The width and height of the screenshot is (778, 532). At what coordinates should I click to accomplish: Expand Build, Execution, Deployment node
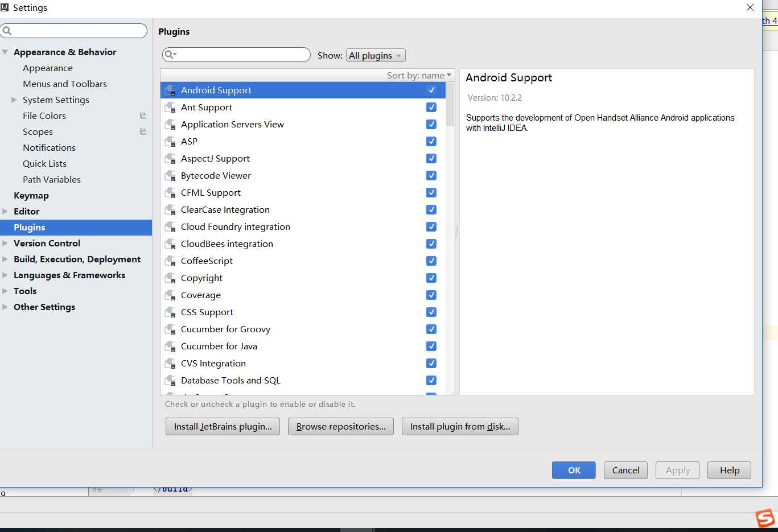(x=5, y=259)
